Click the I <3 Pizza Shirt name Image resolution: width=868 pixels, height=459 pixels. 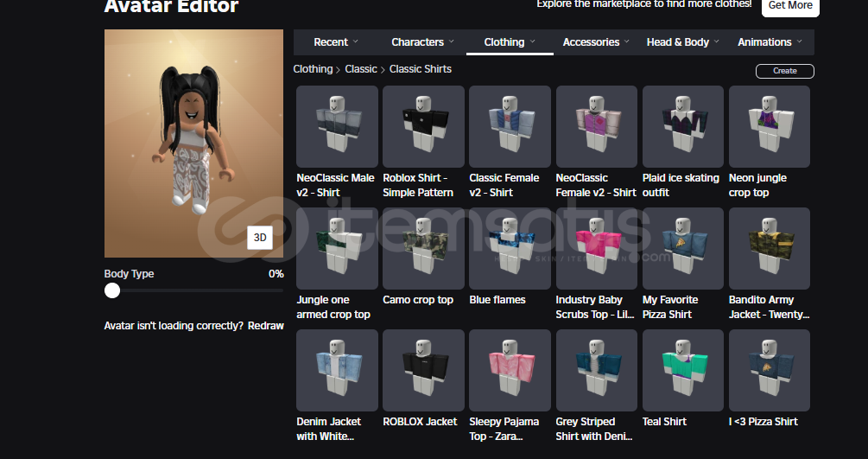(x=763, y=422)
